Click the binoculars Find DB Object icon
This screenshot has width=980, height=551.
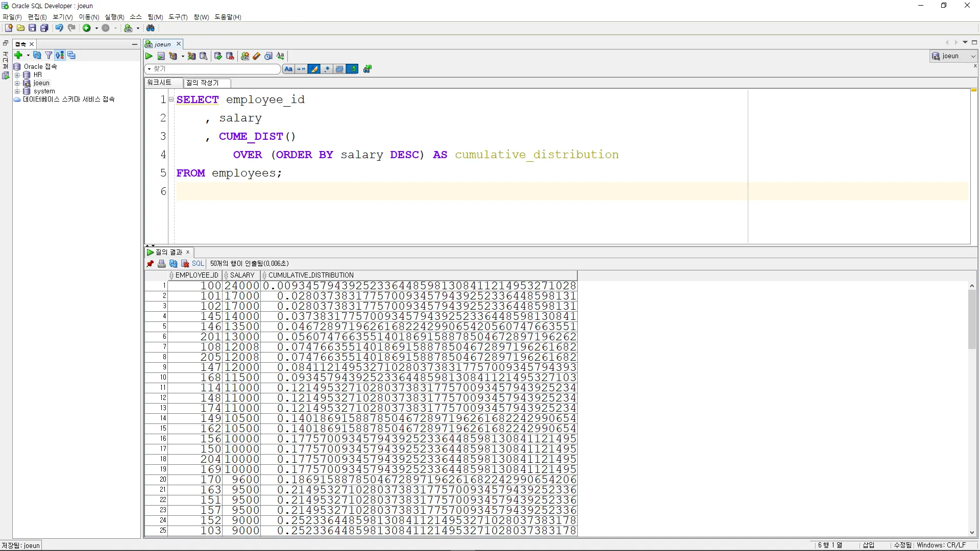[x=151, y=28]
